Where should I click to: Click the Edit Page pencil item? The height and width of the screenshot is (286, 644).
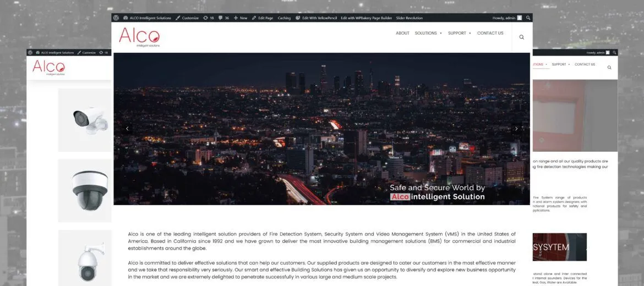point(263,18)
